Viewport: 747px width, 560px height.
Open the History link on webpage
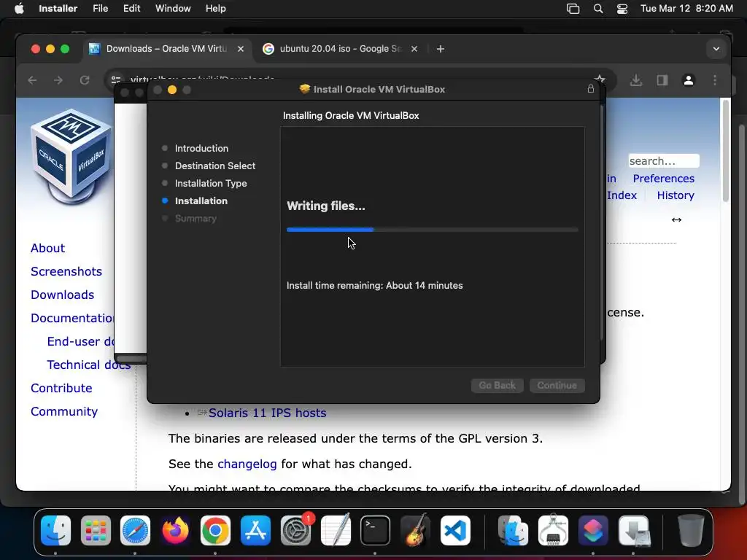tap(675, 195)
